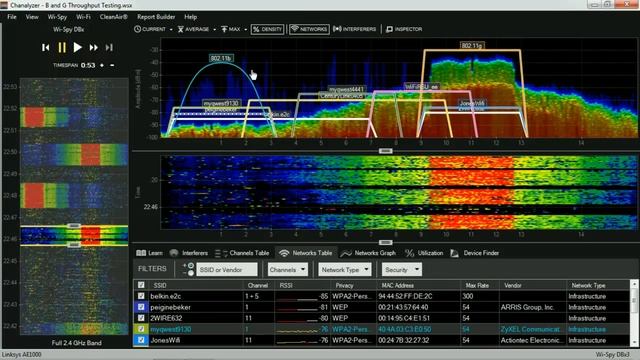Screen dimensions: 640x360
Task: Uncheck the peiginebeker network checkbox
Action: click(141, 307)
